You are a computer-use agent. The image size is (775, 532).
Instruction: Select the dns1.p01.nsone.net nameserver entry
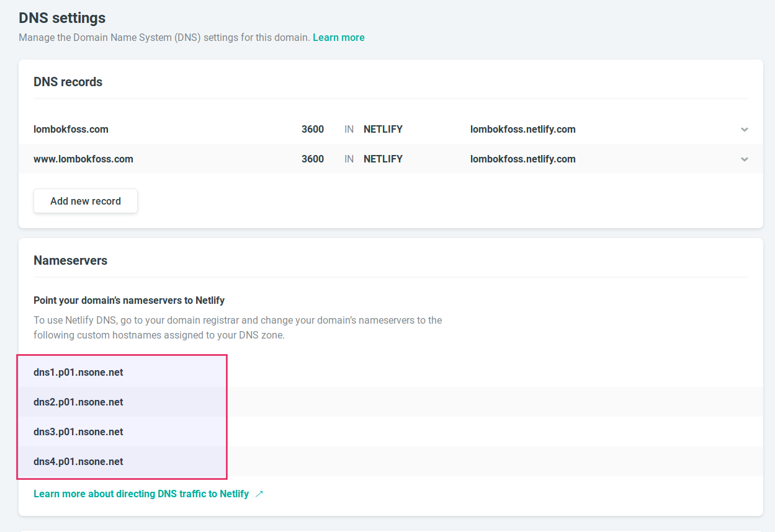coord(78,372)
